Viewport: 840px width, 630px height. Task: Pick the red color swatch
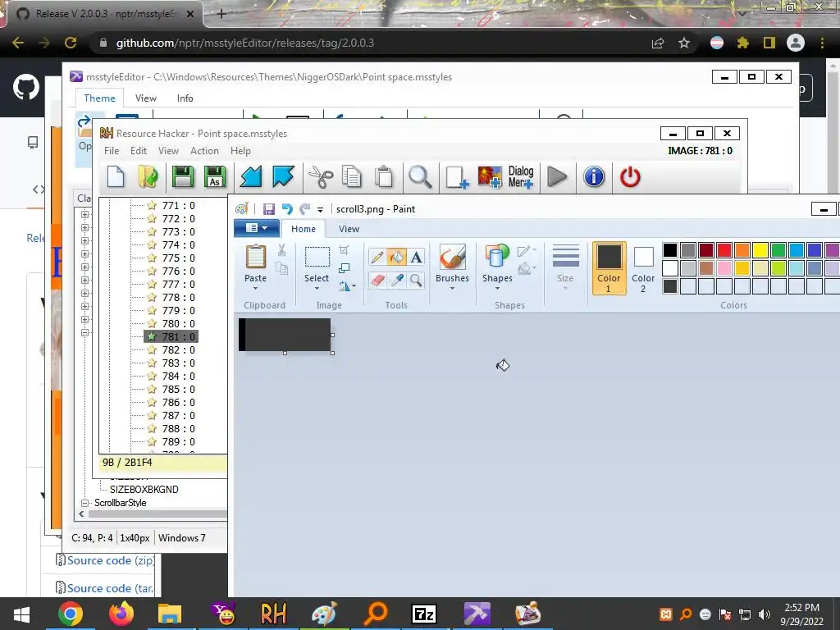pyautogui.click(x=724, y=250)
